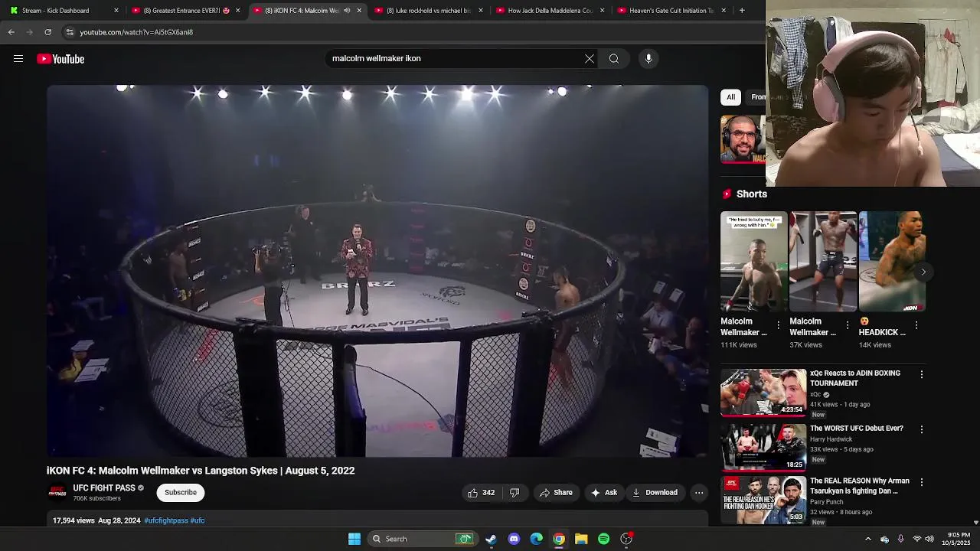Like the video with thumbs up
This screenshot has height=551, width=980.
click(x=482, y=493)
